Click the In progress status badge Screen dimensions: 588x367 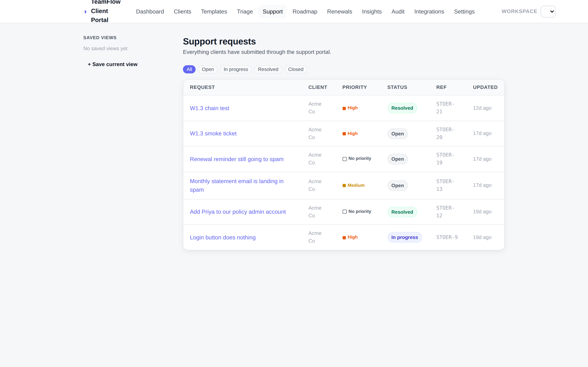click(404, 237)
